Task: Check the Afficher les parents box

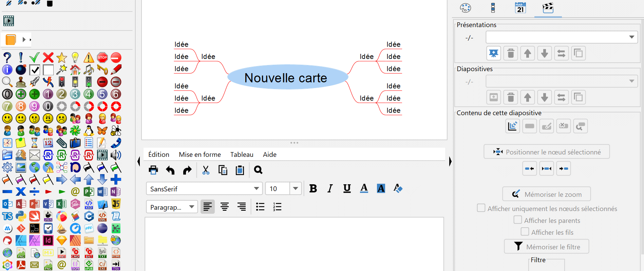Action: coord(518,220)
